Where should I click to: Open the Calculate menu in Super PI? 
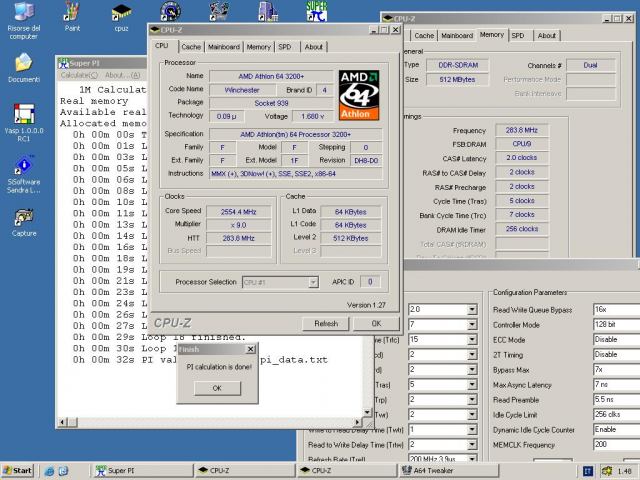click(x=79, y=75)
